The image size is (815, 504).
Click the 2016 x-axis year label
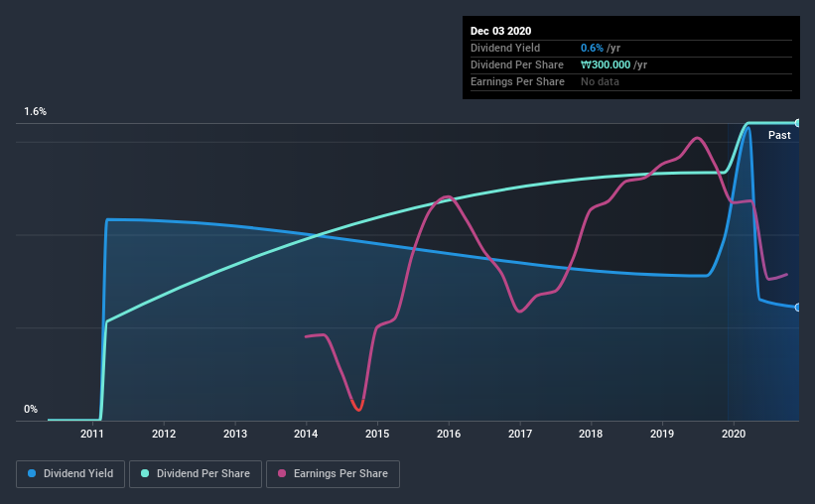click(x=449, y=434)
